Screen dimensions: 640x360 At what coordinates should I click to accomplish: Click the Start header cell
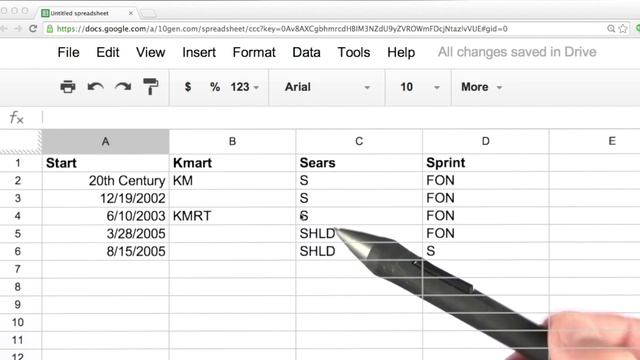[105, 163]
